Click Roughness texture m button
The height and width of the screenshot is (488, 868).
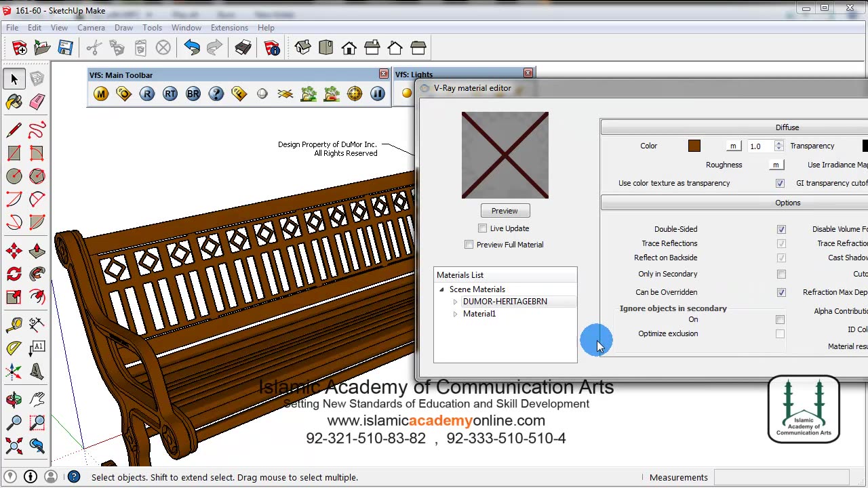click(776, 165)
